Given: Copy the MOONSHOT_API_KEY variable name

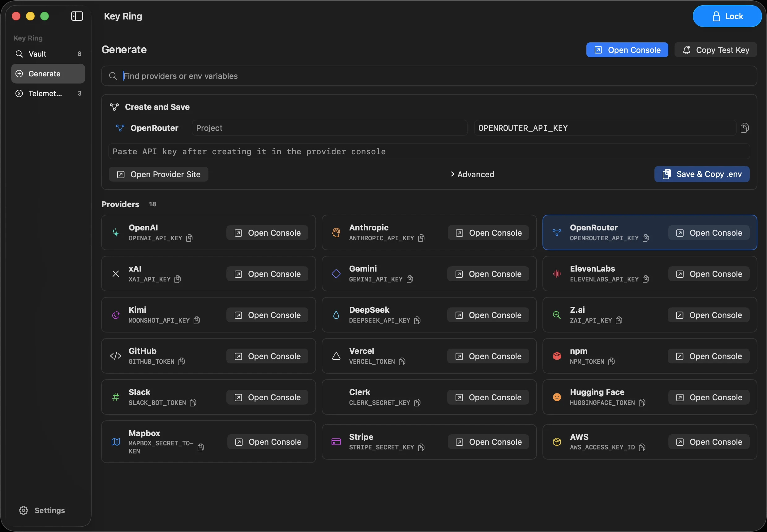Looking at the screenshot, I should tap(197, 320).
